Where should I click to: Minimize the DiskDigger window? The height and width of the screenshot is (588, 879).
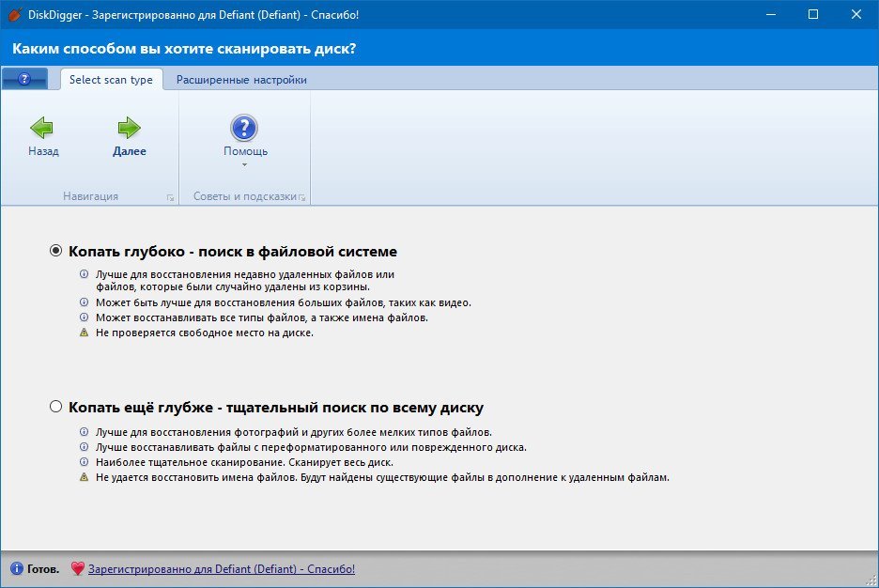[x=771, y=15]
